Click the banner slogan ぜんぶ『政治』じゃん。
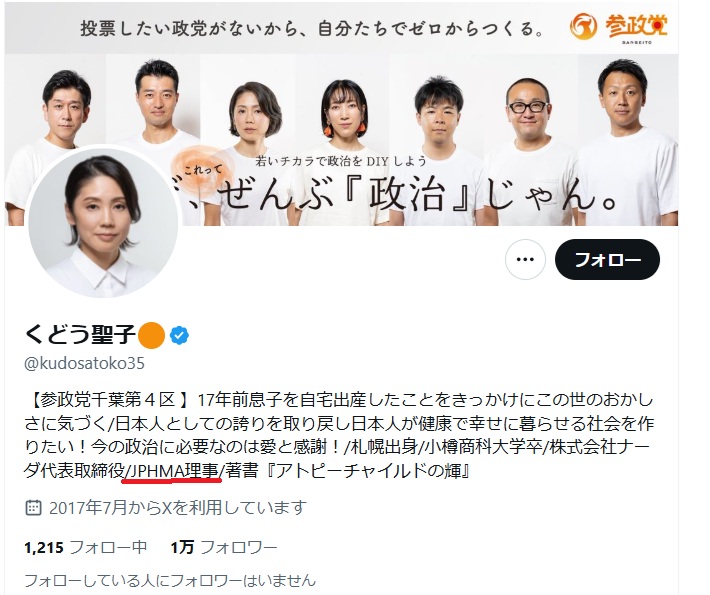Viewport: 710px width, 595px height. [419, 197]
